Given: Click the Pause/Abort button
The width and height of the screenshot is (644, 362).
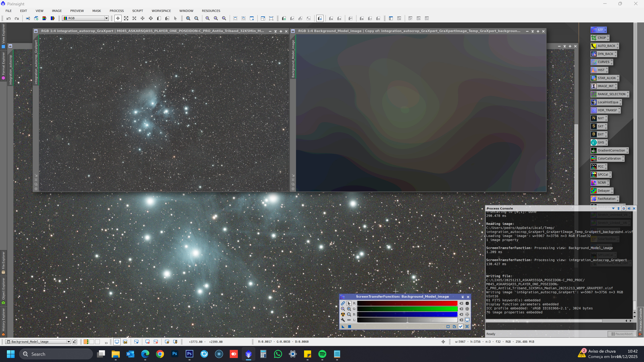Looking at the screenshot, I should [x=622, y=334].
